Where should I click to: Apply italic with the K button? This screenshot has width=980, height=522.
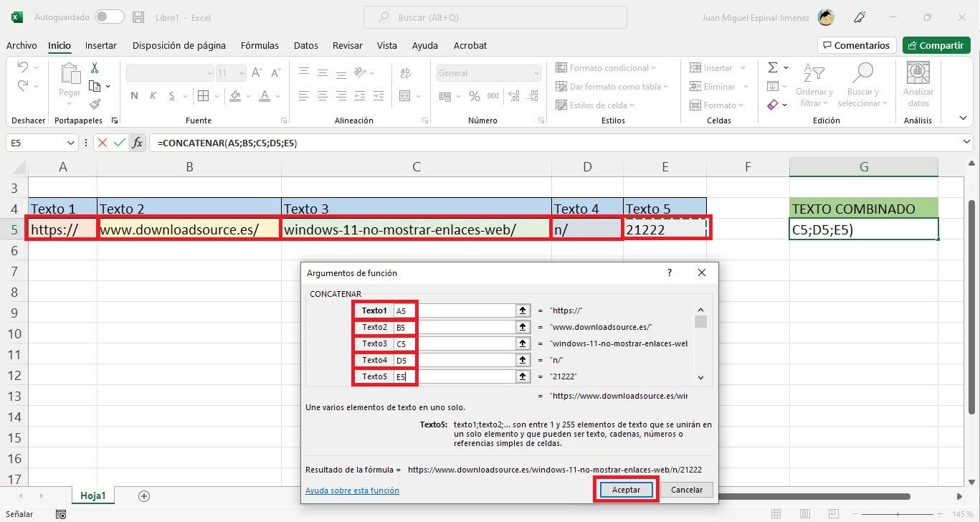(153, 95)
